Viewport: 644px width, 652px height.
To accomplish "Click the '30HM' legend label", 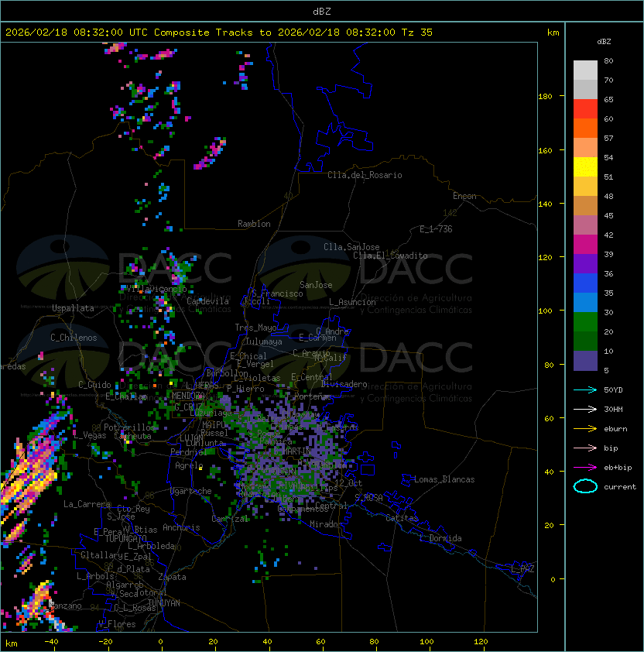I will pyautogui.click(x=613, y=409).
